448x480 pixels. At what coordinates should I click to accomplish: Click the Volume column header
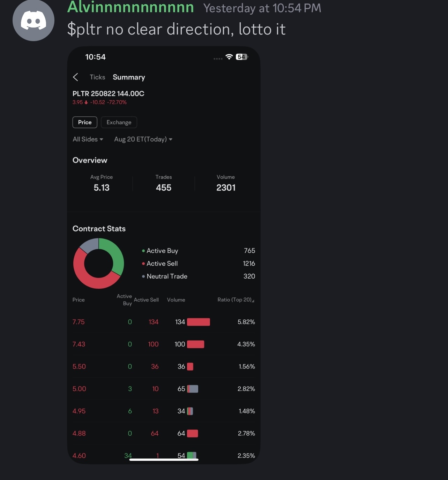(x=176, y=300)
